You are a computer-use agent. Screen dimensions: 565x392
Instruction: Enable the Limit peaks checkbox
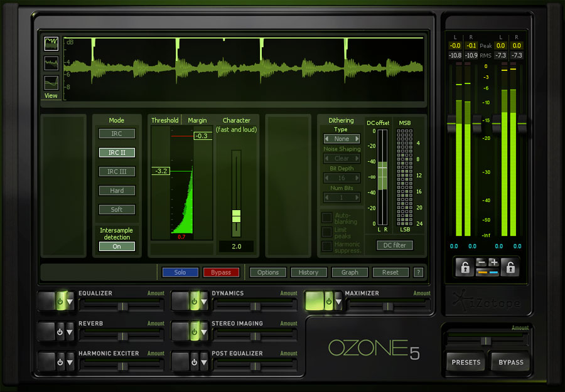coord(327,232)
